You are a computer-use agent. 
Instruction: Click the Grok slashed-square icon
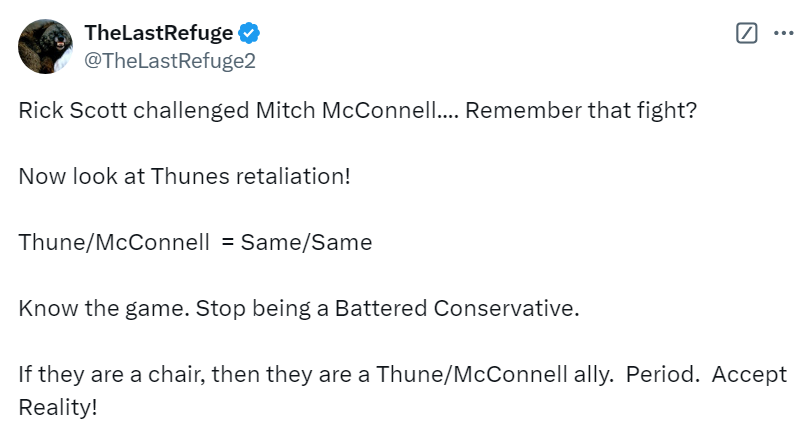[x=746, y=33]
